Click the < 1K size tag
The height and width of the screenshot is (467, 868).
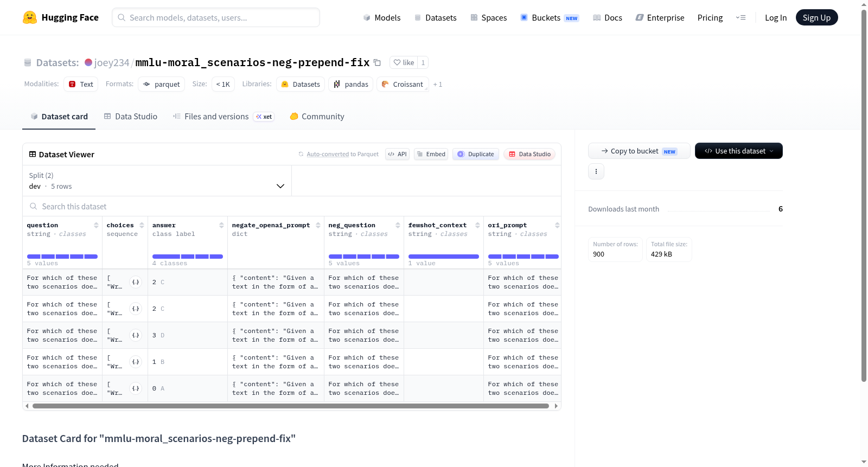click(223, 84)
